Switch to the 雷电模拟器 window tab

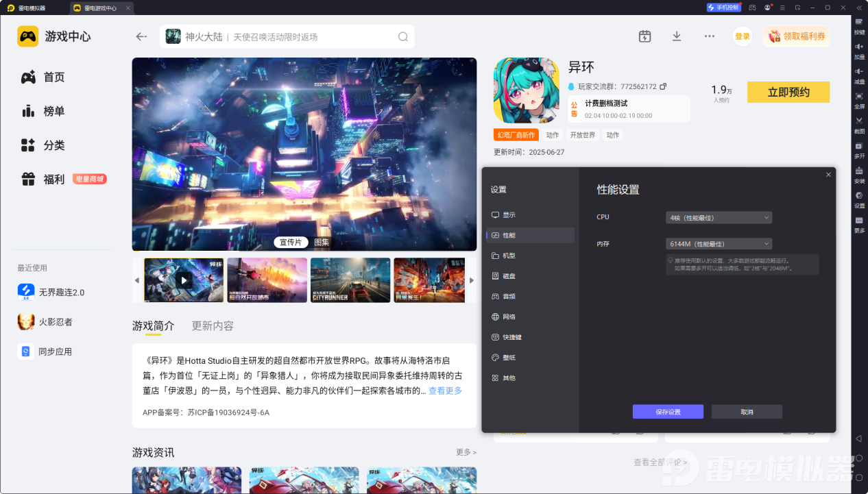click(x=26, y=8)
